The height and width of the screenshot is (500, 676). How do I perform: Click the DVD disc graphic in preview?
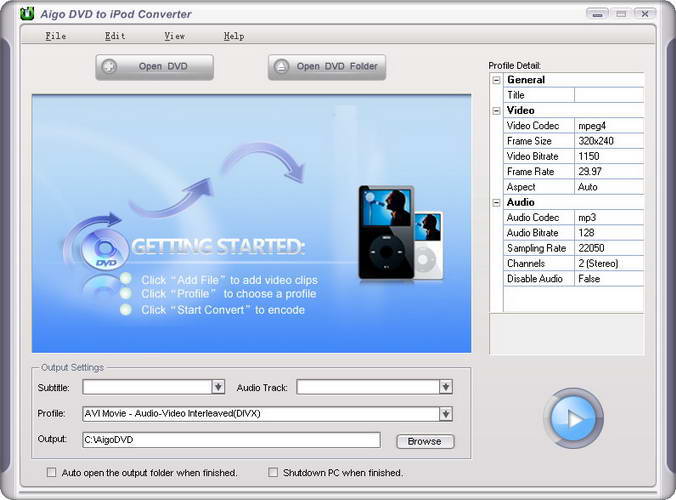(x=104, y=250)
